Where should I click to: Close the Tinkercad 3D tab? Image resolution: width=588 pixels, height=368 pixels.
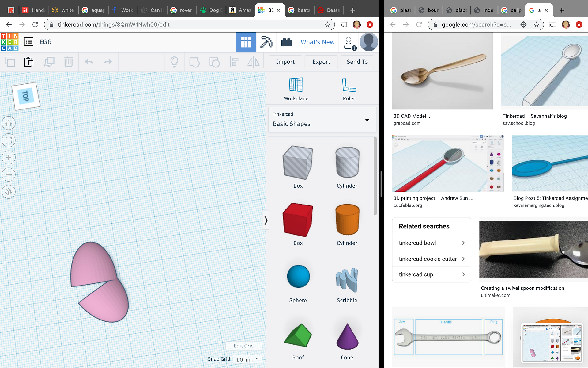coord(278,10)
